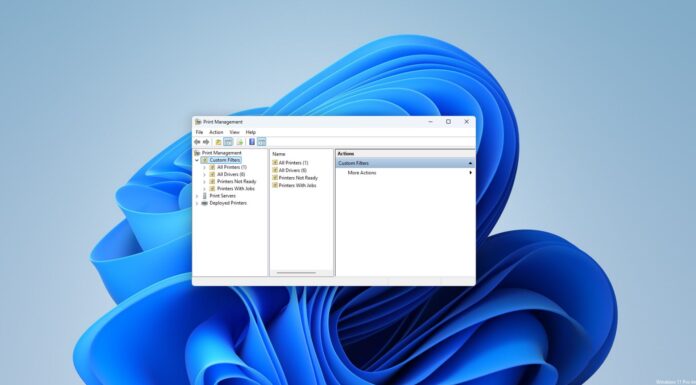696x385 pixels.
Task: Minimize the Print Management window
Action: click(430, 122)
